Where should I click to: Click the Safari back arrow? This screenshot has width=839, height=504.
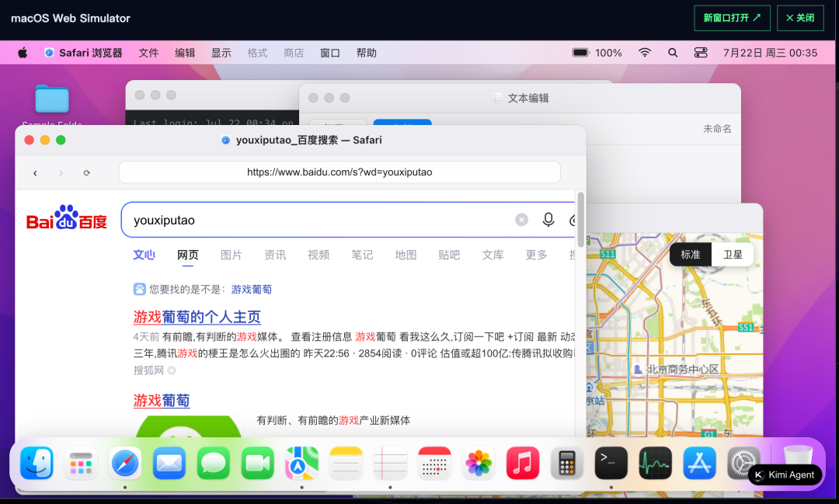click(x=35, y=173)
